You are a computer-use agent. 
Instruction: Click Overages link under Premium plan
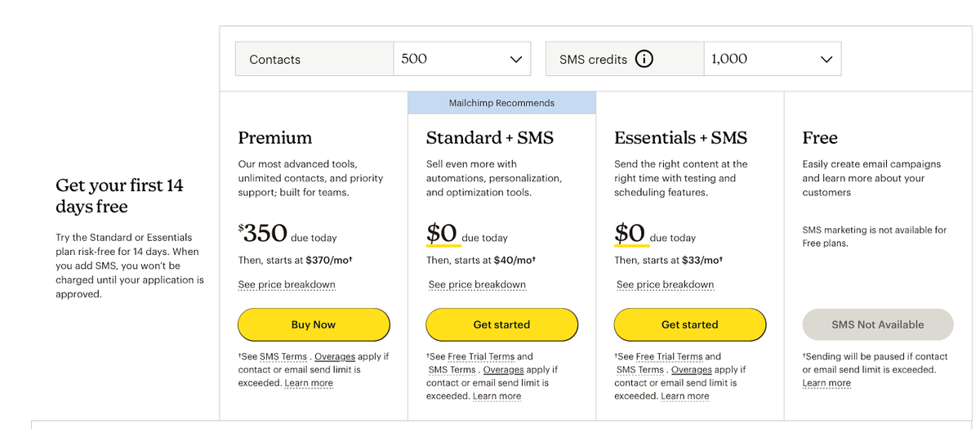click(336, 356)
